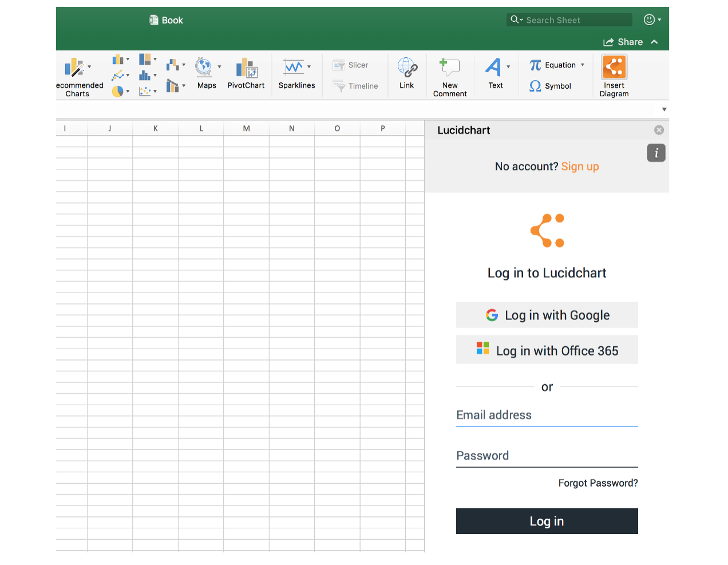Expand the Text dropdown arrow
728x565 pixels.
pos(508,67)
